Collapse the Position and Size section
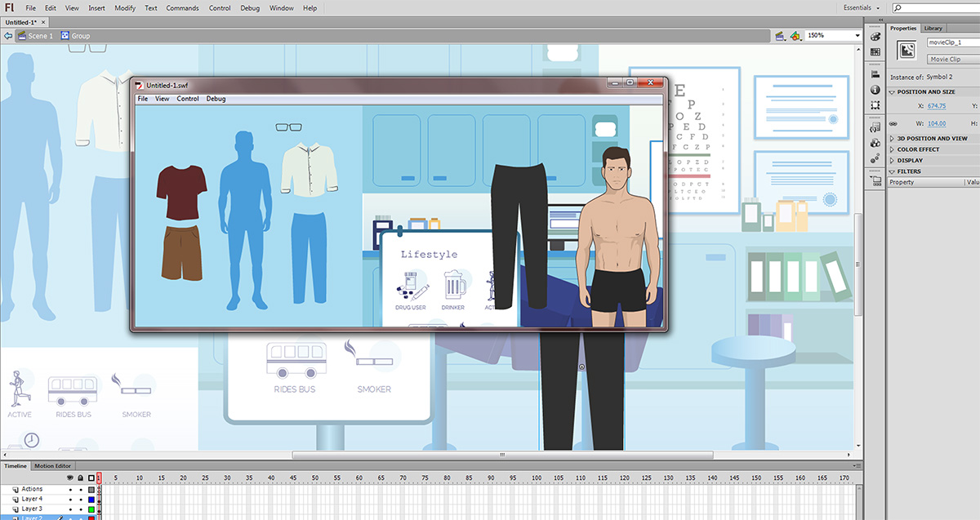 point(892,92)
